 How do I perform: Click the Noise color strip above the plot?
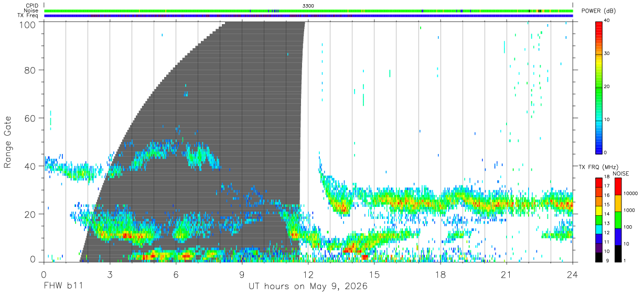[308, 11]
